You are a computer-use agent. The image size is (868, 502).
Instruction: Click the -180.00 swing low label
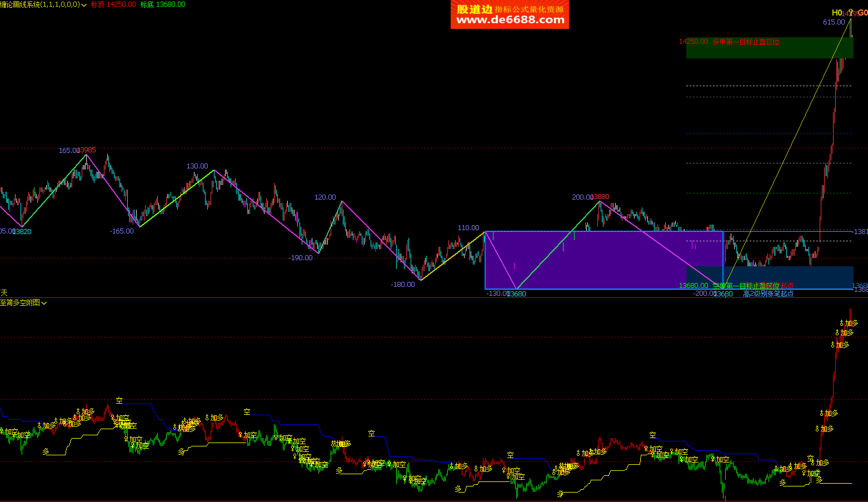pos(402,285)
